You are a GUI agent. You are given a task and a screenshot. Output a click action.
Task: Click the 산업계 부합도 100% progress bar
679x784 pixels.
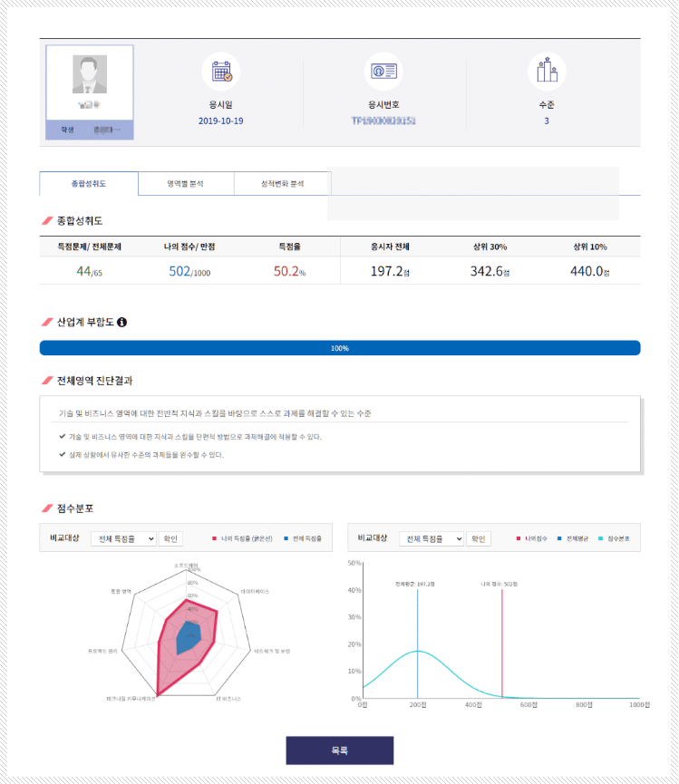[x=340, y=348]
